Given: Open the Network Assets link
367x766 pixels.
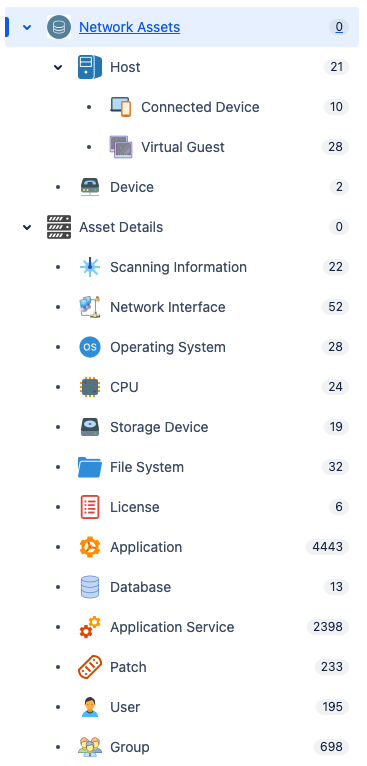Looking at the screenshot, I should [130, 27].
